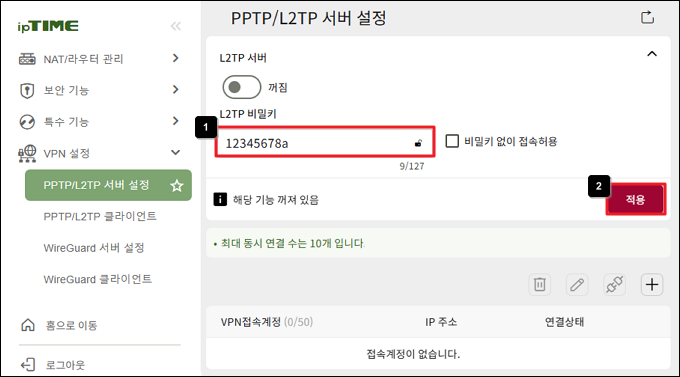
Task: Collapse sidebar with double chevron icon
Action: [x=176, y=26]
